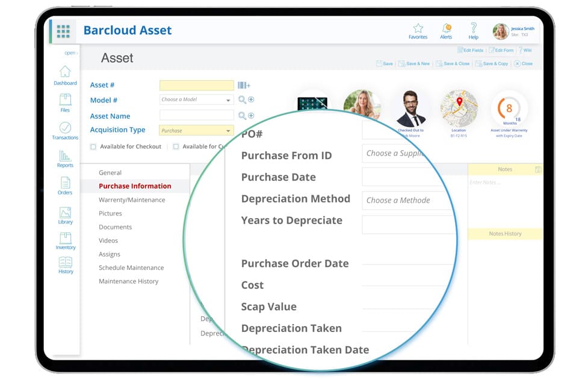This screenshot has height=379, width=588.
Task: Click the Checked Out to man photo
Action: pos(411,108)
